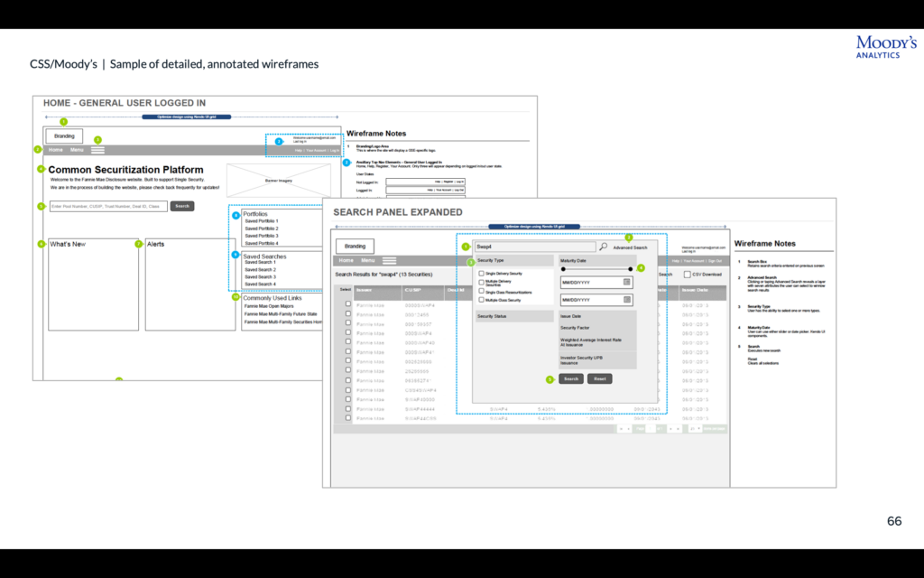
Task: Click the Search button in Advanced Search panel
Action: [571, 378]
